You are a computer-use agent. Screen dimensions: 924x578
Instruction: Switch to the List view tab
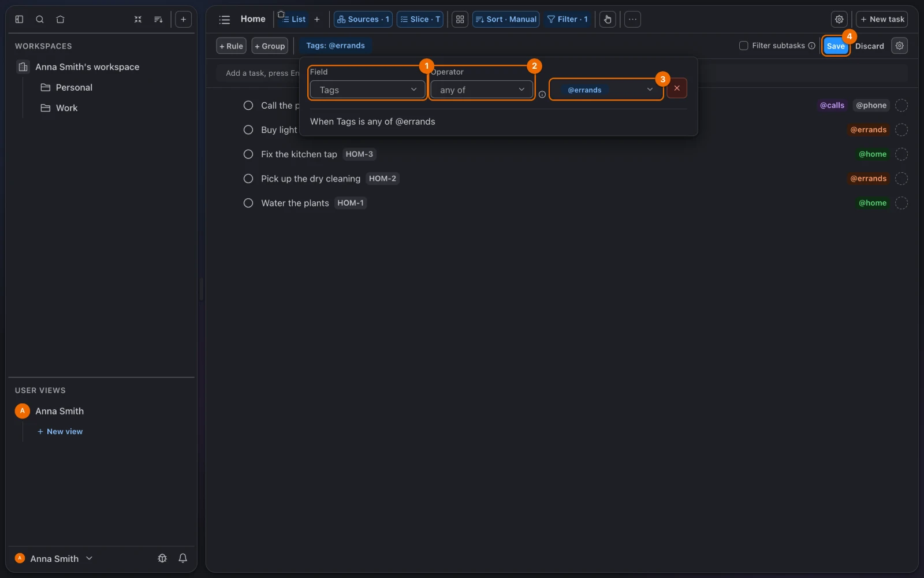pos(293,19)
